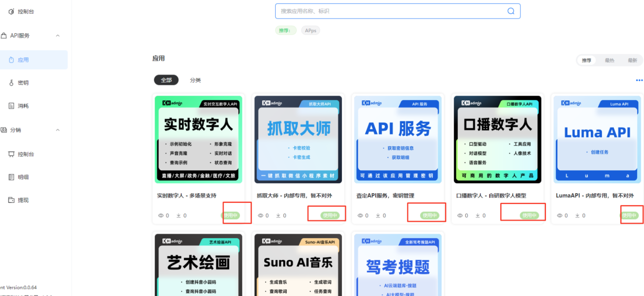Switch sorting to 最热

point(609,60)
